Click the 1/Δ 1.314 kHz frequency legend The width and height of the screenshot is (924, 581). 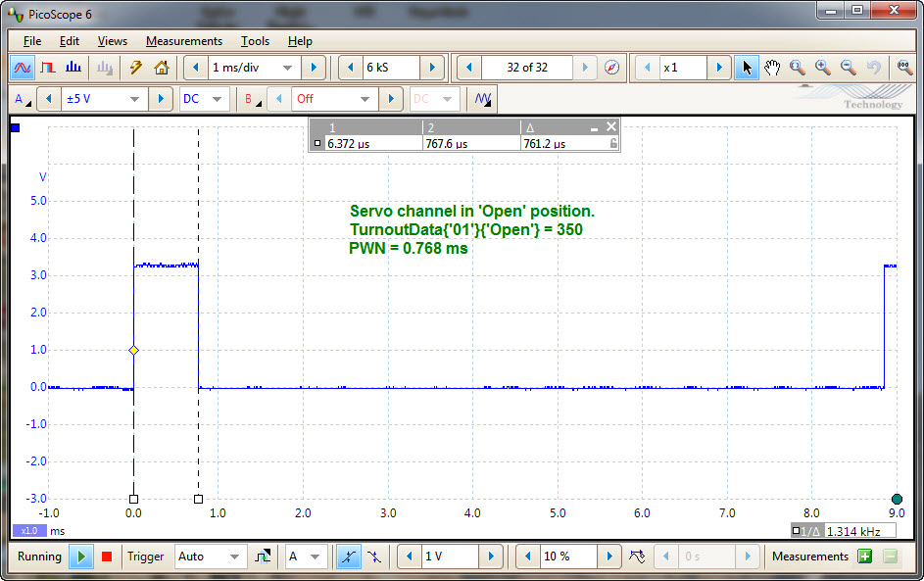[844, 531]
